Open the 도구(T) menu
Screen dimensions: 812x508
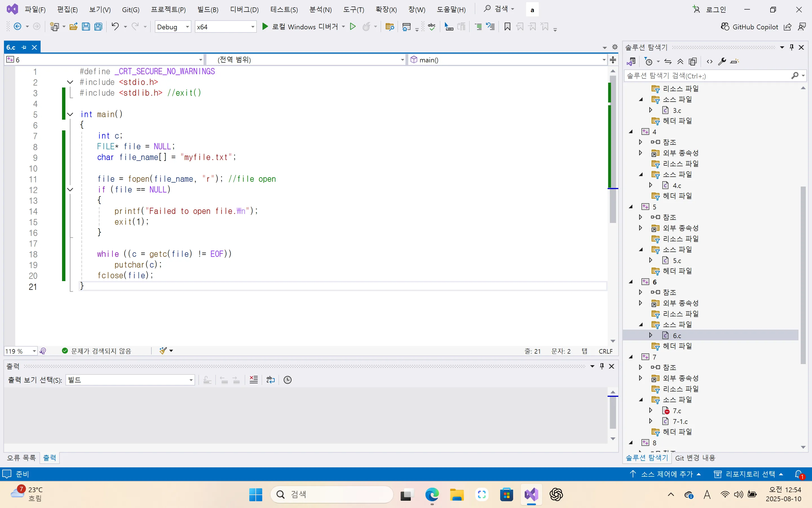353,9
